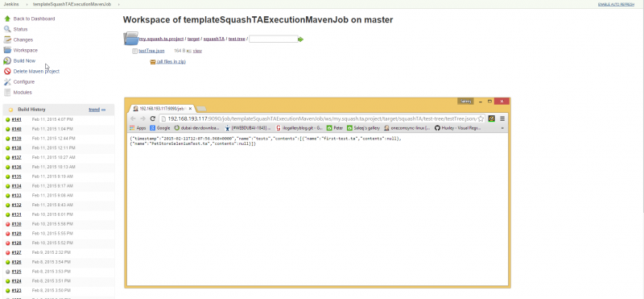644x299 pixels.
Task: Click the 164 B file size text
Action: pos(180,51)
